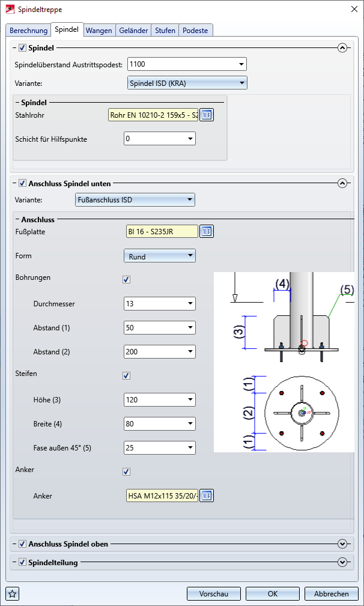
Task: Toggle the Bohrungen checkbox
Action: pyautogui.click(x=126, y=279)
